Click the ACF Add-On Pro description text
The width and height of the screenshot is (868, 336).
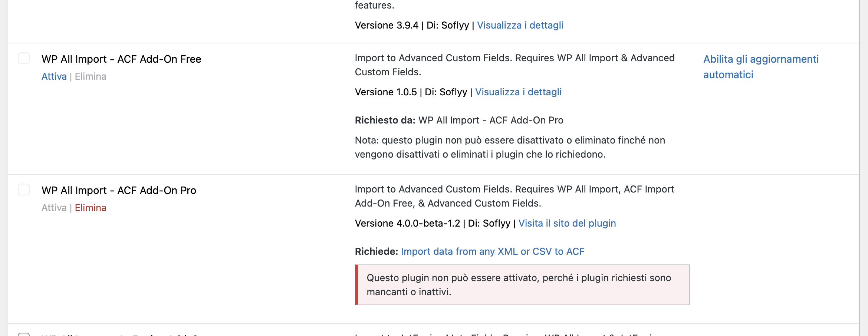click(514, 196)
